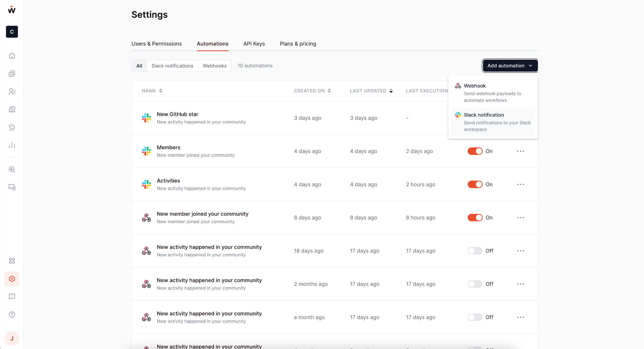Open the Home icon in sidebar
Image resolution: width=644 pixels, height=349 pixels.
click(x=12, y=56)
